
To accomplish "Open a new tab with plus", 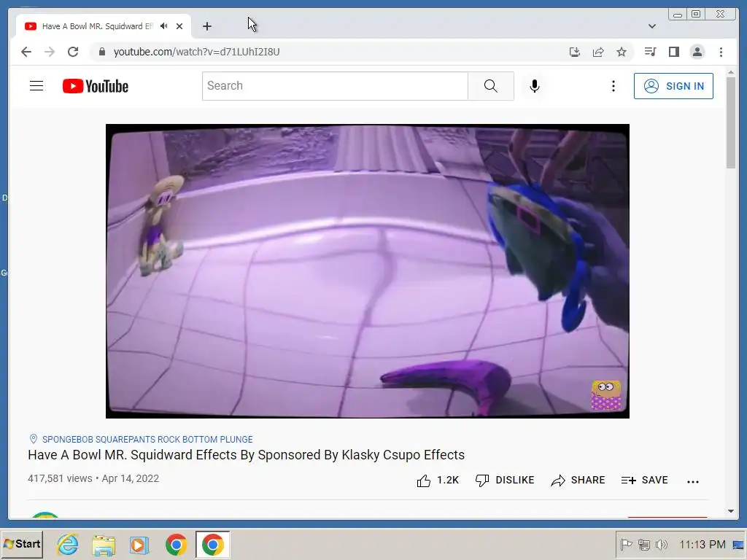I will [206, 26].
